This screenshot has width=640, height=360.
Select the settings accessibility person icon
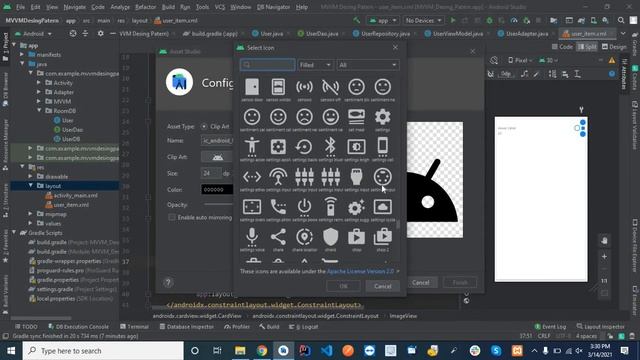point(252,147)
